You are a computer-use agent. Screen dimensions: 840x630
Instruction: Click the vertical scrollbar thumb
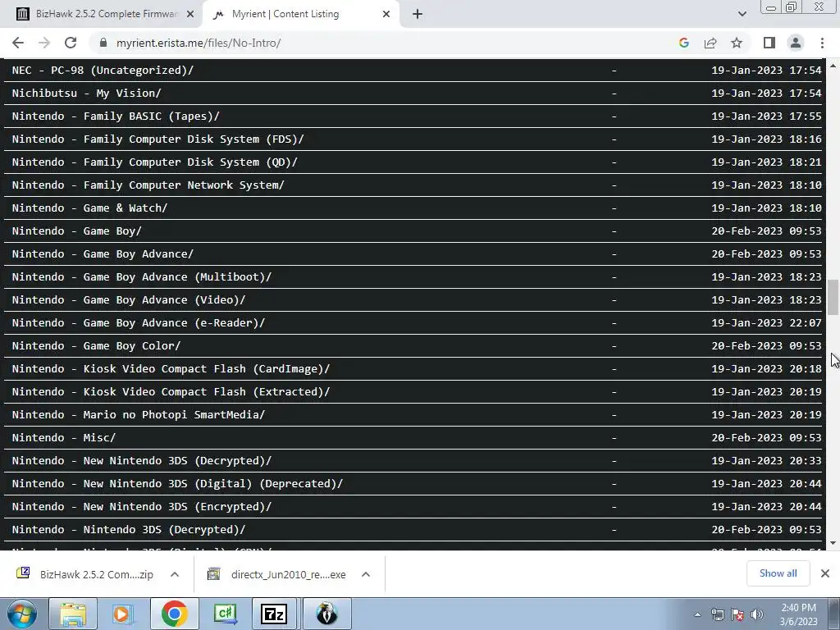[x=833, y=297]
